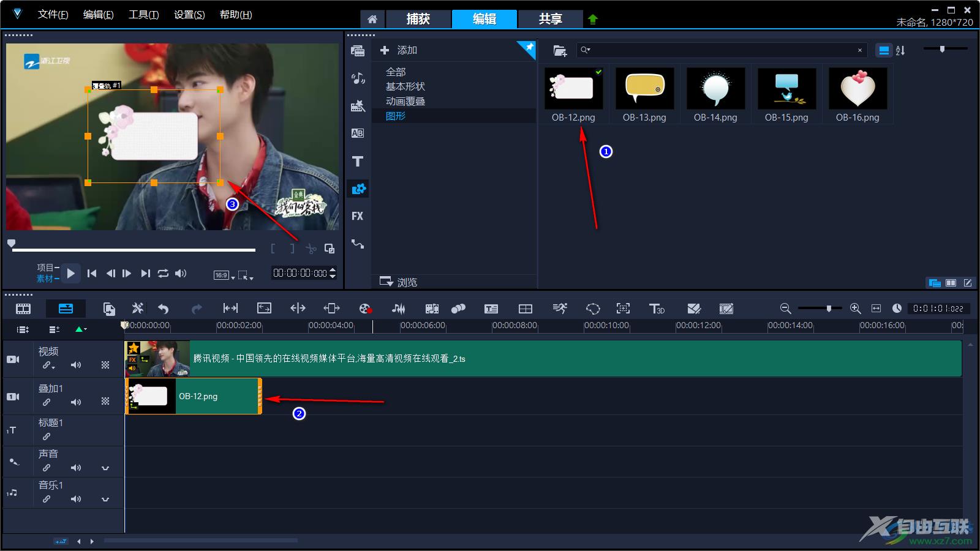Select the 动画覆叠 category

tap(405, 101)
